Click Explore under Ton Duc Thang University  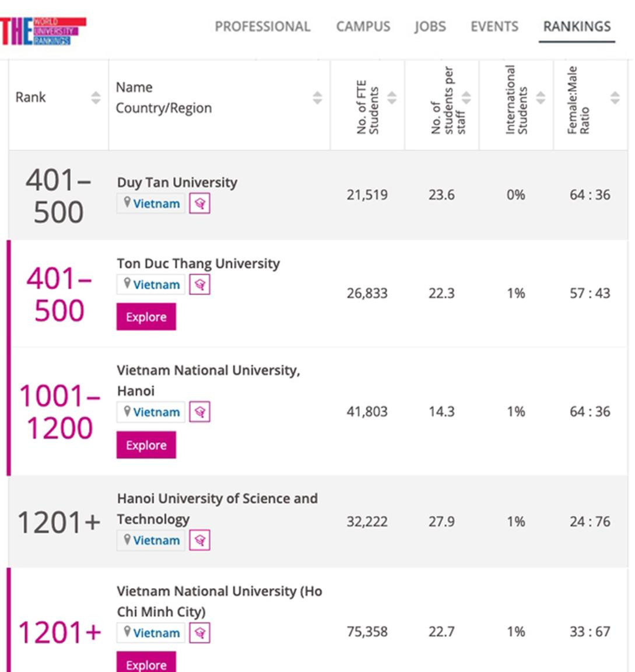click(x=146, y=317)
